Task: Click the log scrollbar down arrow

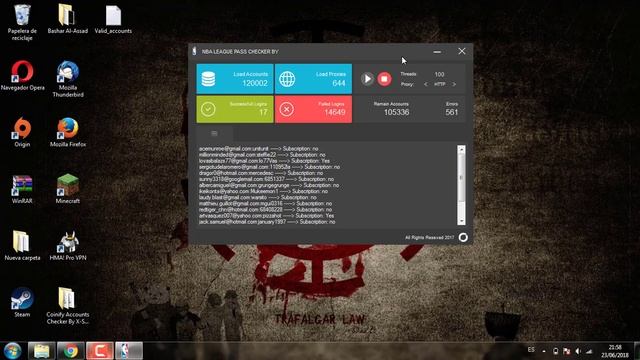Action: (461, 221)
